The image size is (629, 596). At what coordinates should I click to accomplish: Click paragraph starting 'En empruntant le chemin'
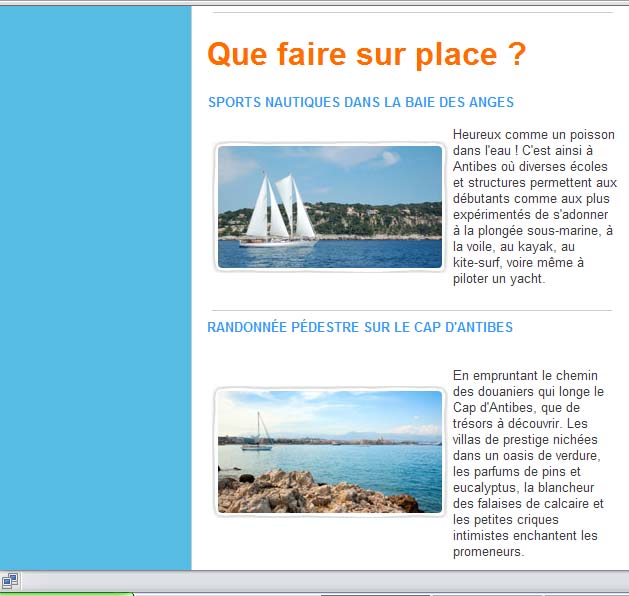[x=528, y=464]
